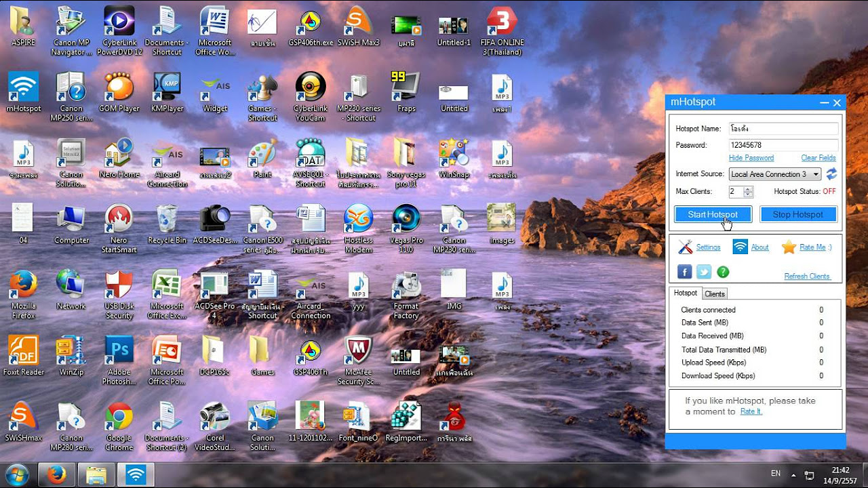Viewport: 868px width, 488px height.
Task: Click the Twitter icon in mHotspot
Action: point(704,272)
